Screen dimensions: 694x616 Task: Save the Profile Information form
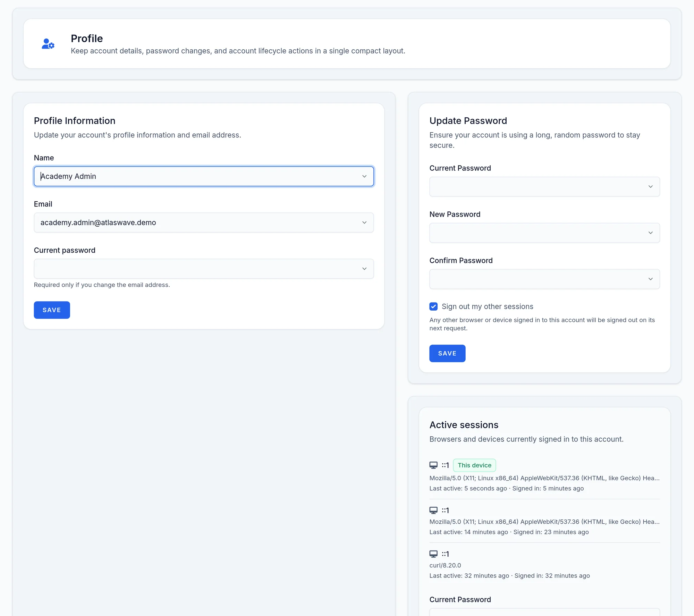(x=52, y=310)
